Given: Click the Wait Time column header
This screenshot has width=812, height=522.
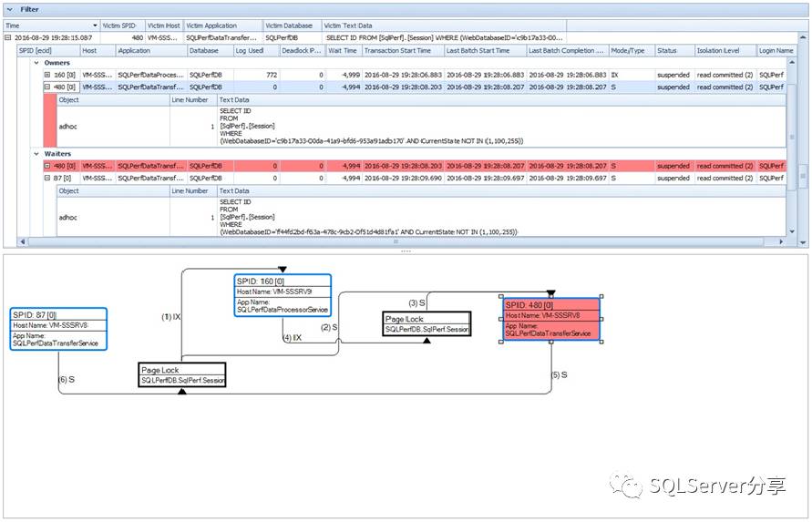Looking at the screenshot, I should (x=344, y=51).
